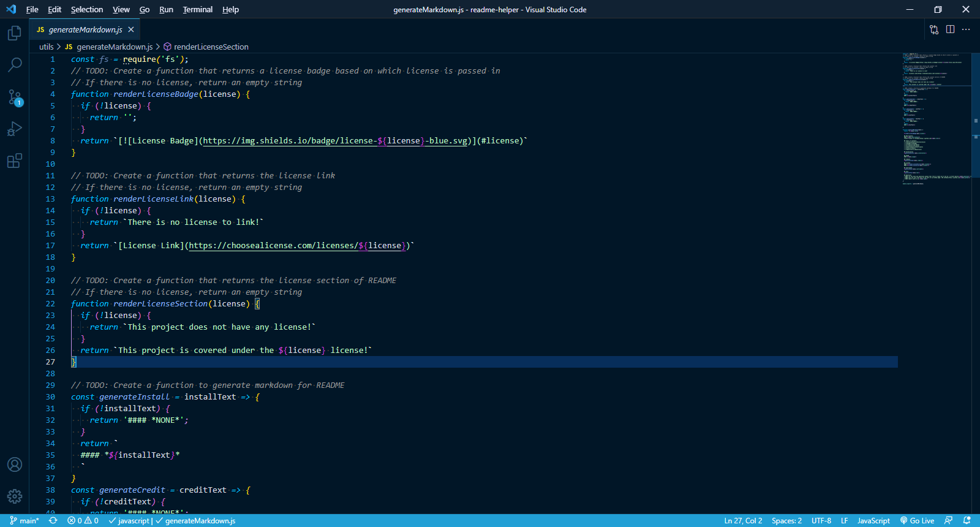The width and height of the screenshot is (980, 527).
Task: Open More Actions ellipsis in editor toolbar
Action: [966, 29]
